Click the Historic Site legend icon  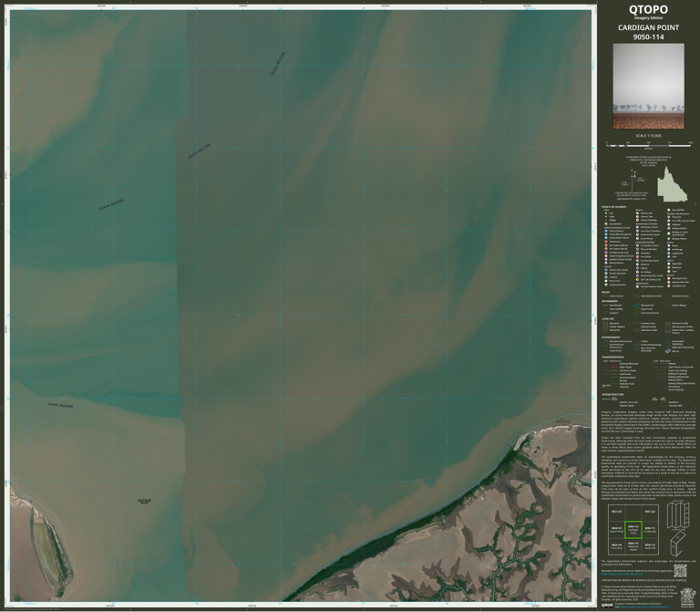637,213
